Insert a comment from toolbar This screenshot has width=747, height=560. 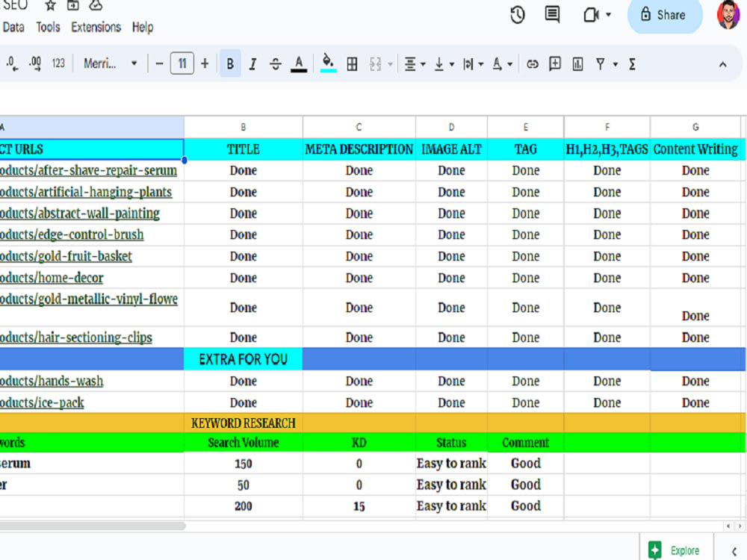pos(555,63)
